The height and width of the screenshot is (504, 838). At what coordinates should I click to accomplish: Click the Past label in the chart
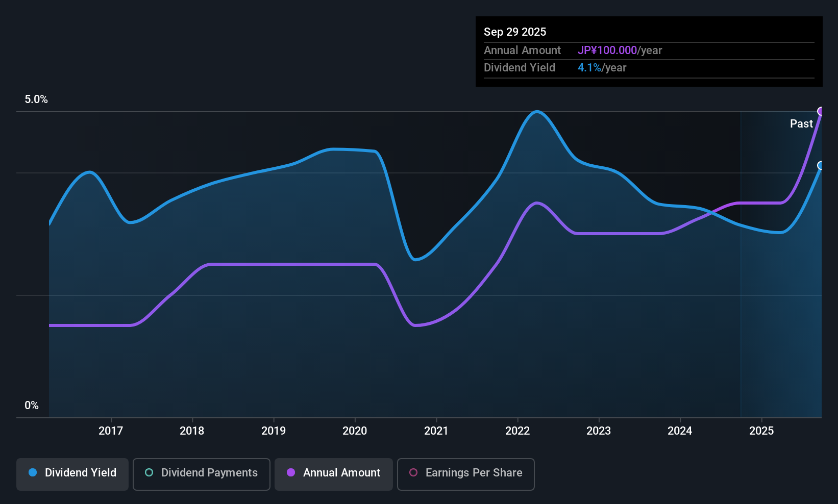coord(801,124)
